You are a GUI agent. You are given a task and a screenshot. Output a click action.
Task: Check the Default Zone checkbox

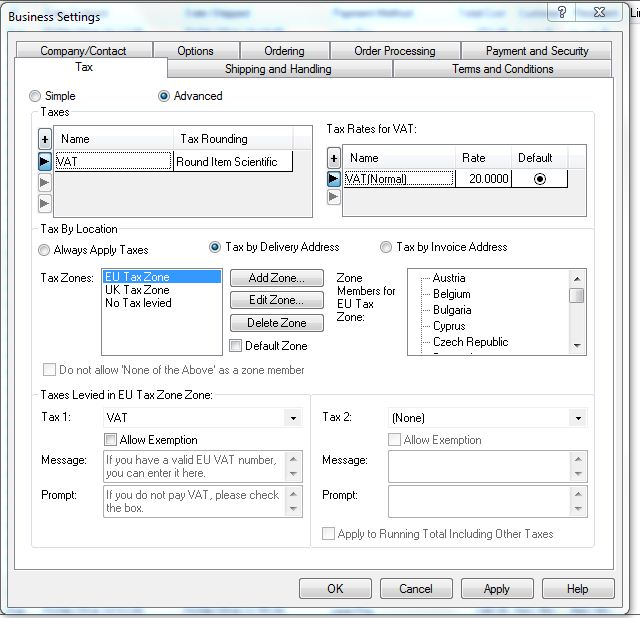pos(236,346)
